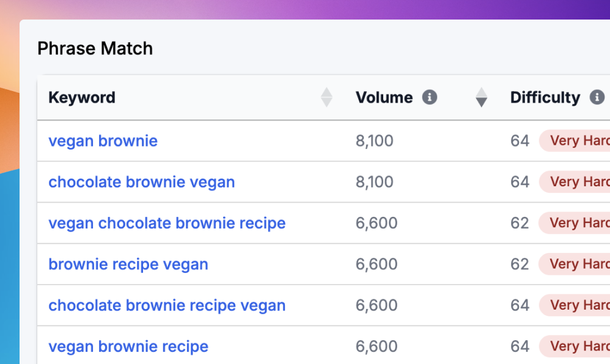Click the Difficulty info icon
This screenshot has height=364, width=610.
pyautogui.click(x=597, y=98)
